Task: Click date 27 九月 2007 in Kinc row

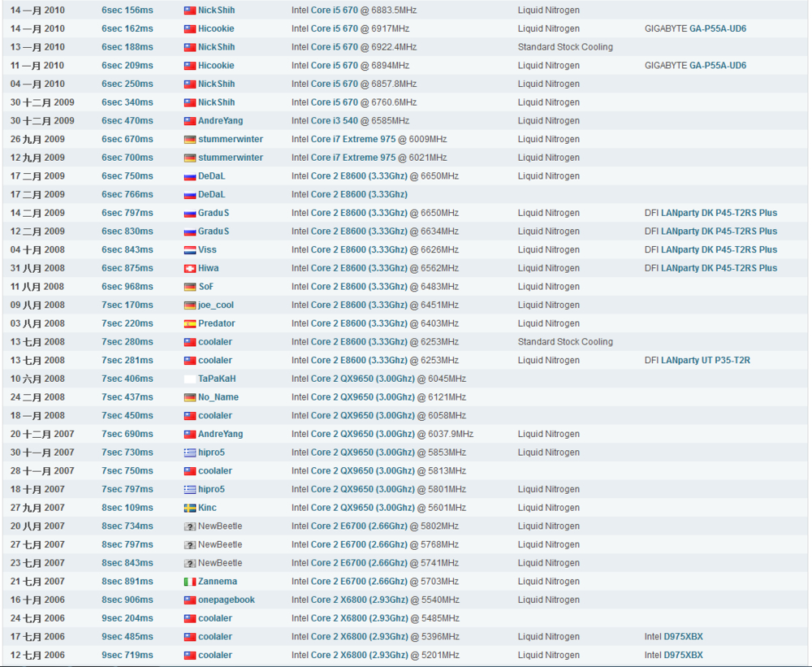Action: coord(37,508)
